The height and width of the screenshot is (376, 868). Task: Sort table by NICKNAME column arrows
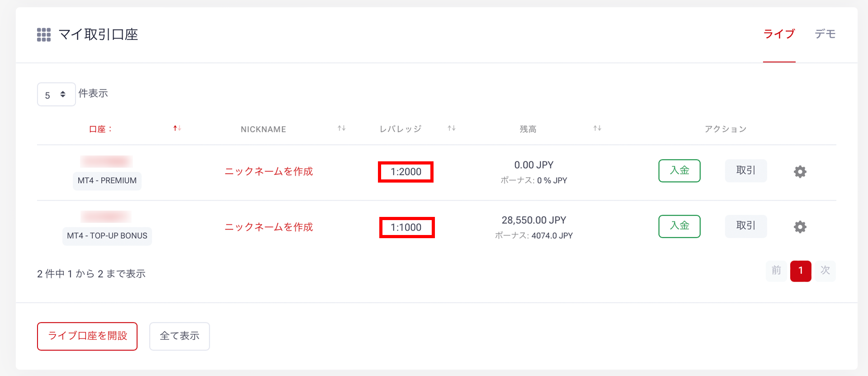click(x=341, y=129)
